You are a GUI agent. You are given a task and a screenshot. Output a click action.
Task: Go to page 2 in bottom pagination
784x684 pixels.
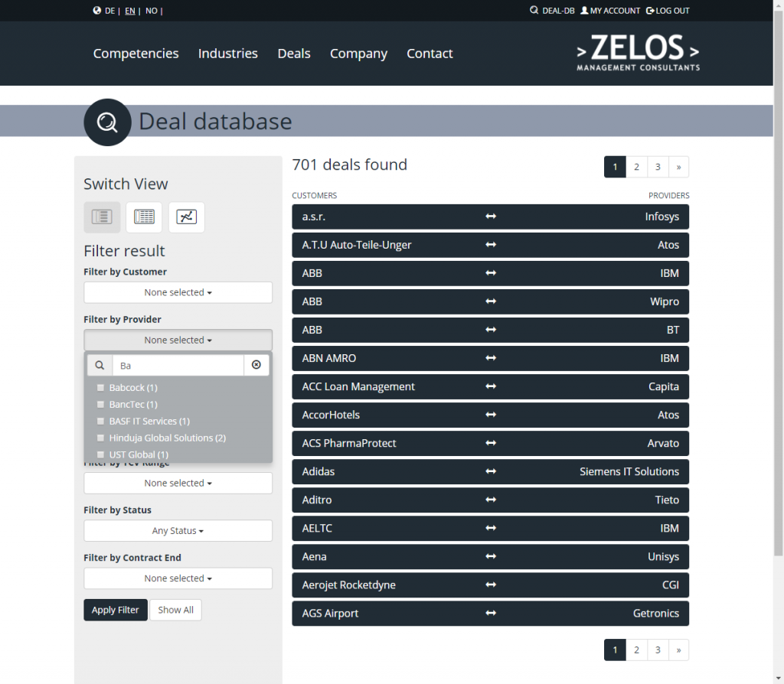(x=636, y=650)
